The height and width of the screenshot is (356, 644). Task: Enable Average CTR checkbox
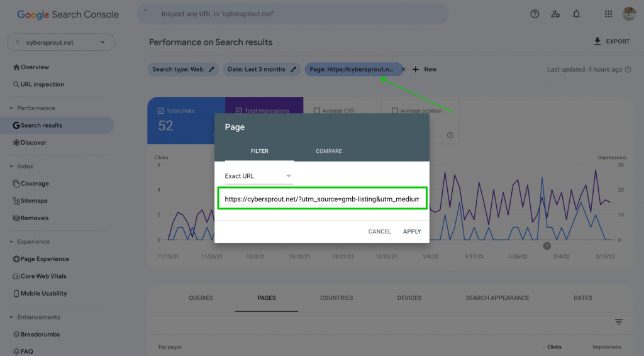[x=317, y=111]
